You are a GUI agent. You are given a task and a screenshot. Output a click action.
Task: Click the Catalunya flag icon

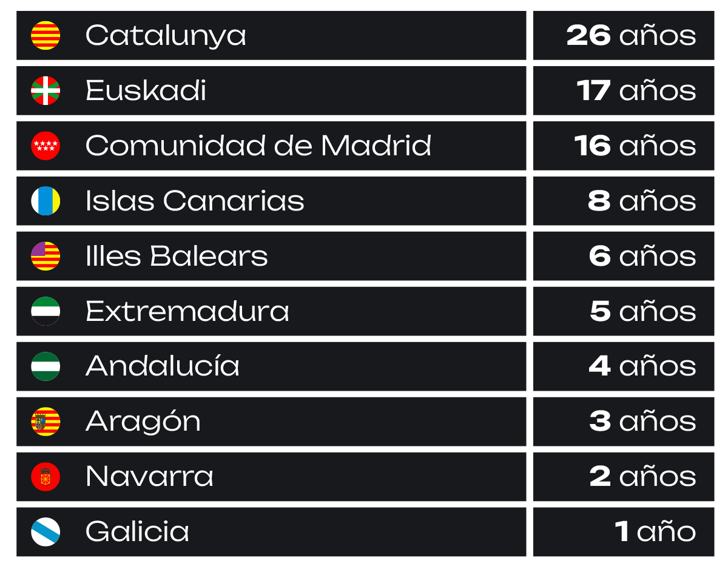45,35
